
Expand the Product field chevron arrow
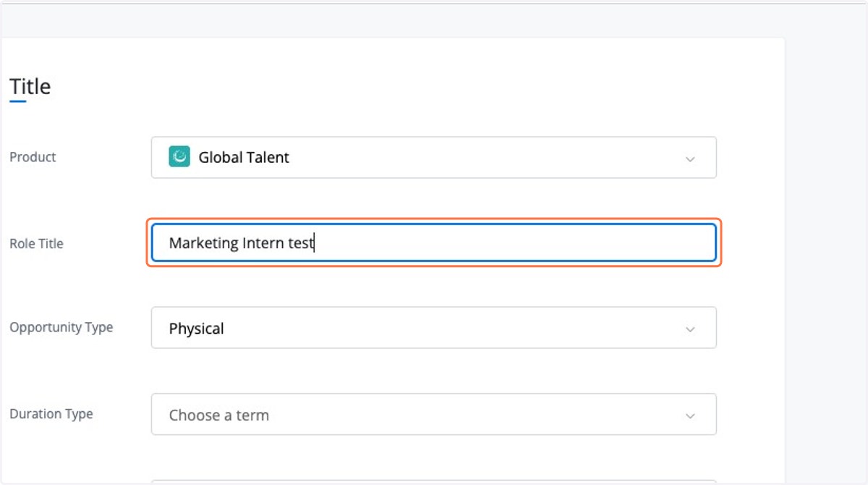[690, 159]
